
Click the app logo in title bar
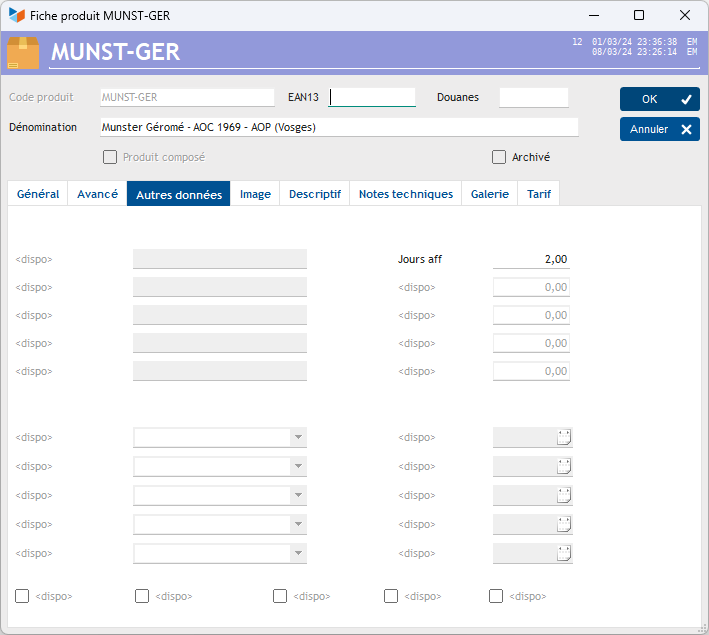point(17,15)
